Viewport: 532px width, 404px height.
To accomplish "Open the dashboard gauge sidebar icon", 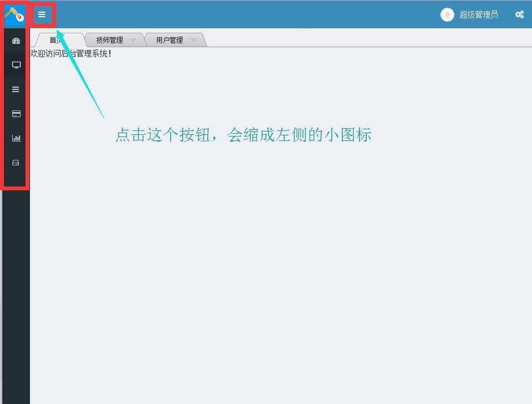I will pyautogui.click(x=16, y=41).
